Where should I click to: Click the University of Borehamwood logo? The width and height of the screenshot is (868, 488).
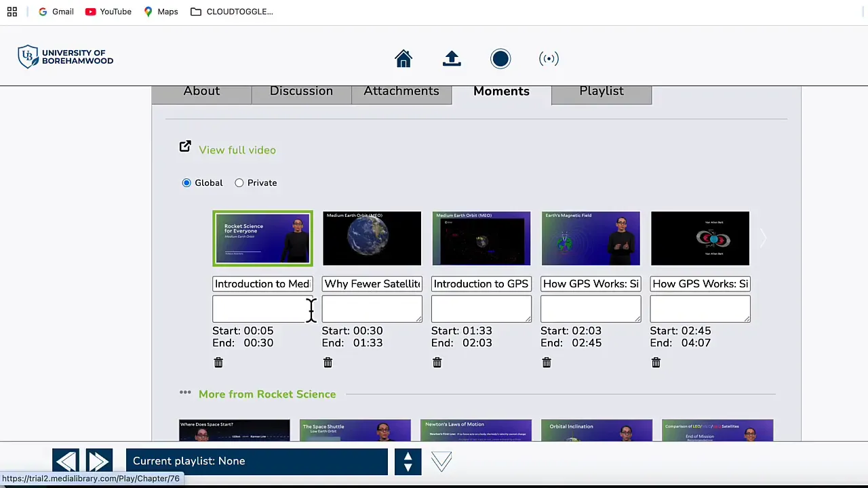(66, 57)
